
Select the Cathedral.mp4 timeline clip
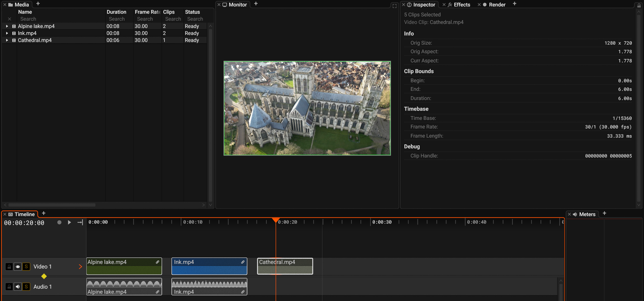(285, 266)
